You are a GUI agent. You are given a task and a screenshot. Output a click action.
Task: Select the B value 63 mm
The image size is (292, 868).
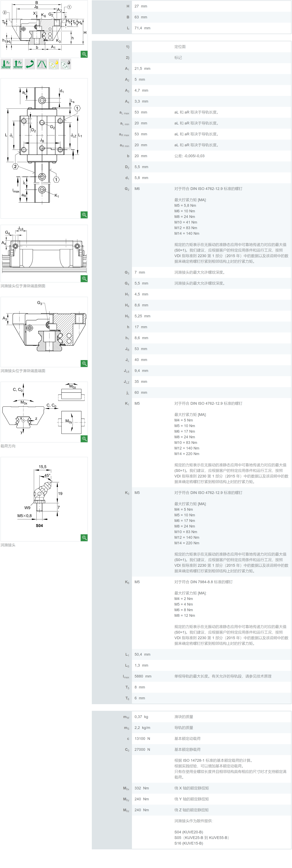click(x=141, y=17)
